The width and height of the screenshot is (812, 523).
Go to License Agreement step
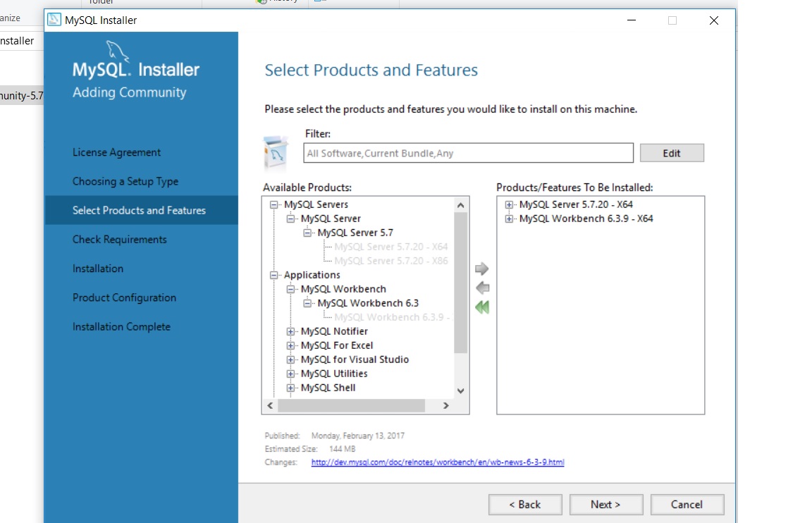tap(116, 152)
